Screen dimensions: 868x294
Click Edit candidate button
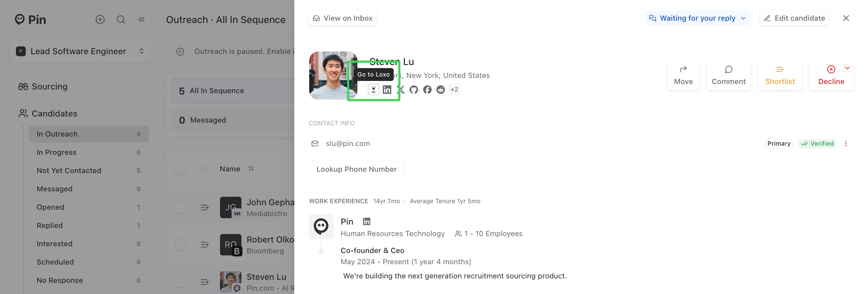[x=794, y=18]
